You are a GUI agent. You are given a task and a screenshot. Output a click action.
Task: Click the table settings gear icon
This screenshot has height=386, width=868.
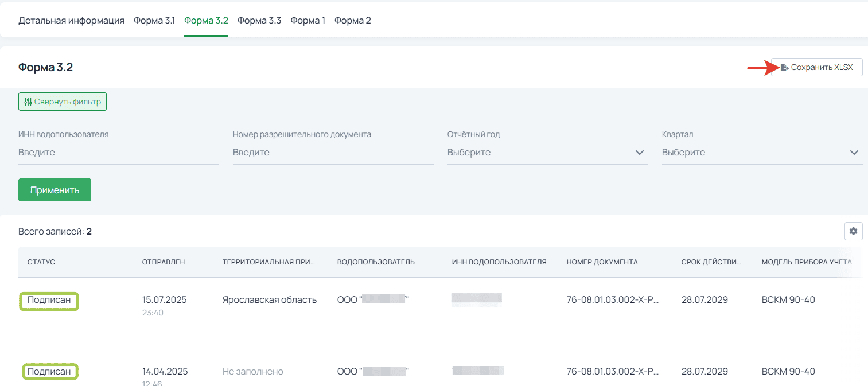click(853, 231)
